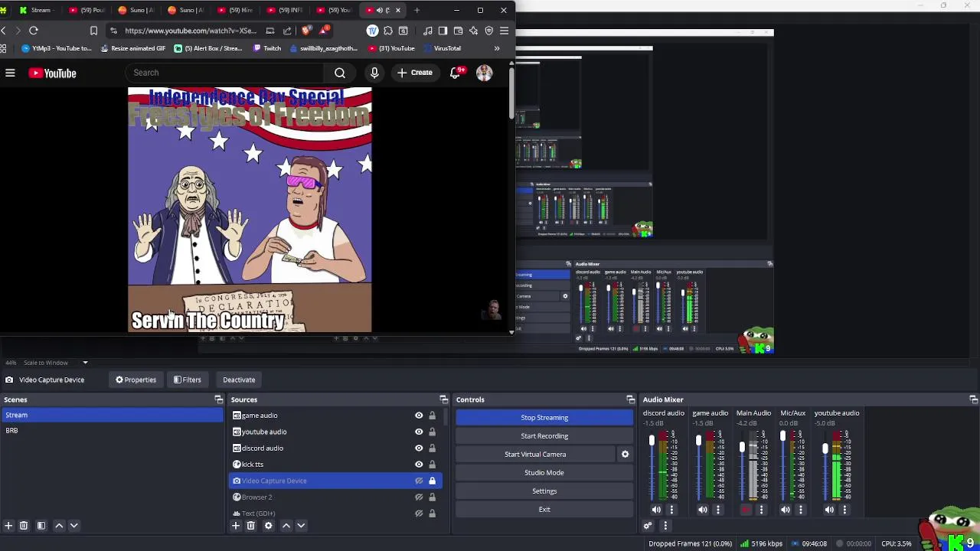The height and width of the screenshot is (551, 980).
Task: Open game audio mixer options menu
Action: (718, 510)
